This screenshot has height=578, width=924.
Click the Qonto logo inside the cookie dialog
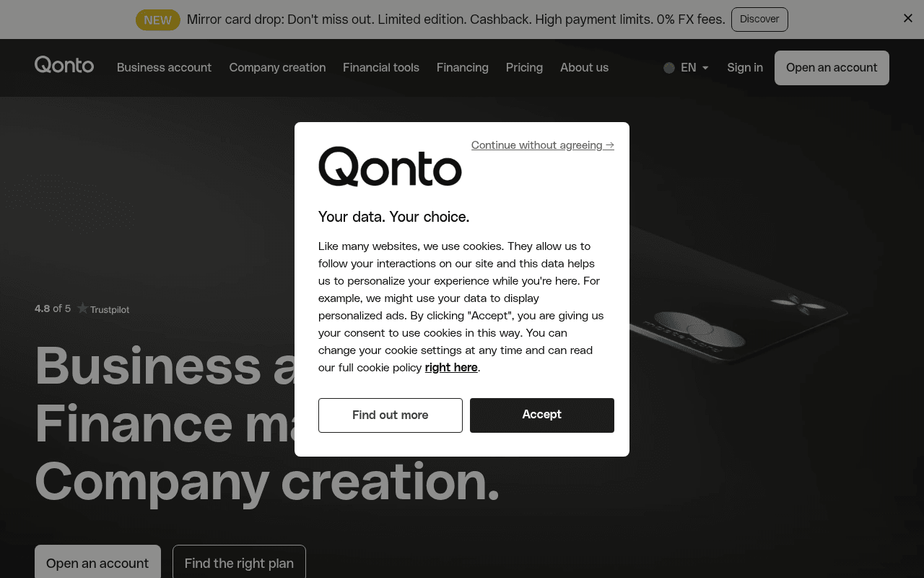coord(390,166)
